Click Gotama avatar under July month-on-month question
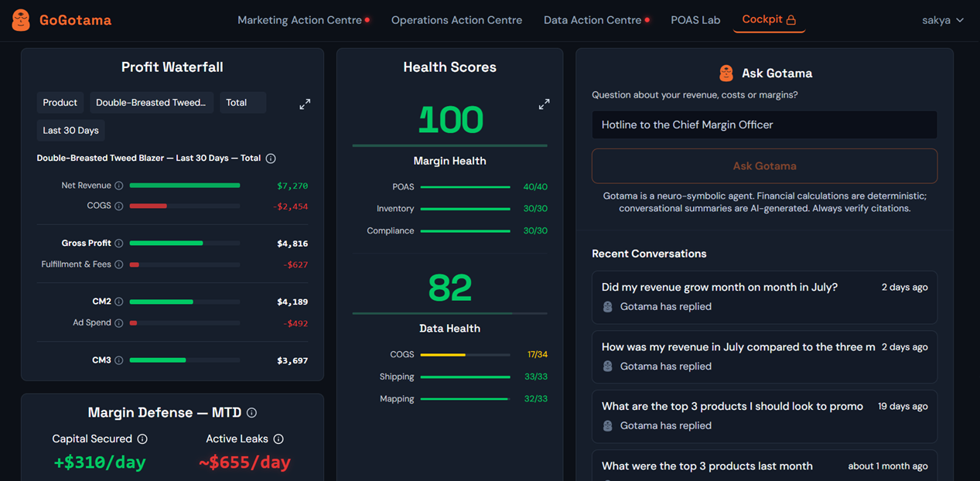The image size is (980, 481). (x=608, y=307)
